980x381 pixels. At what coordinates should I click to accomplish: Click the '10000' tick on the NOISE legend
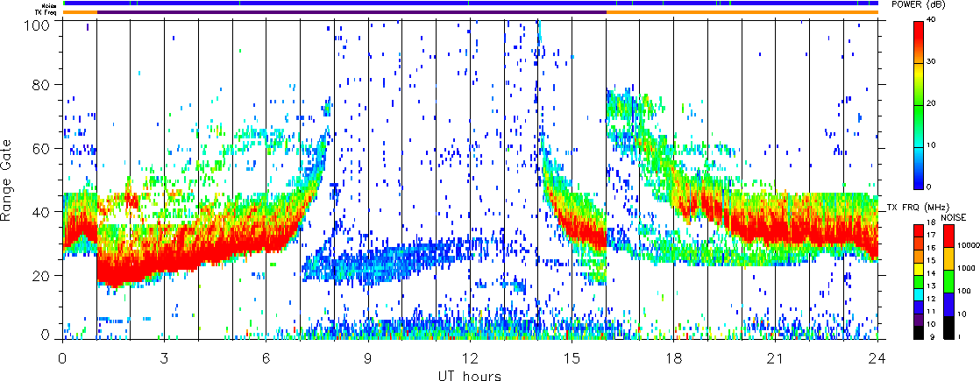(968, 246)
